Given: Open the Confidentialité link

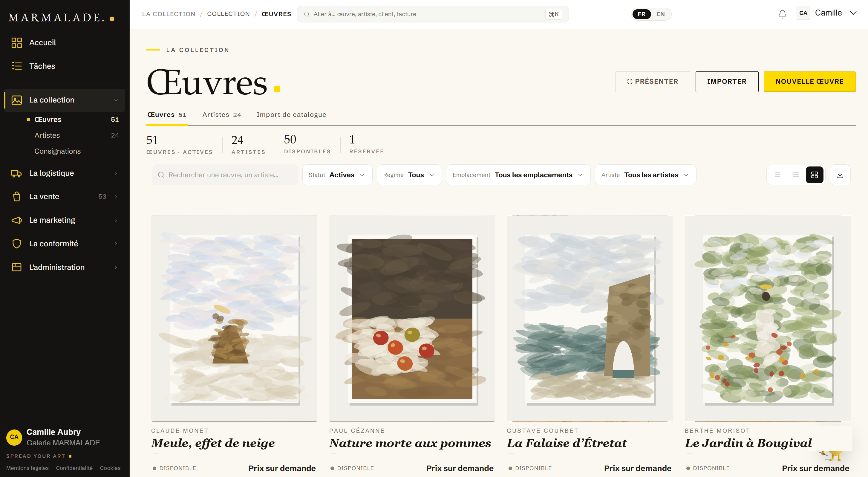Looking at the screenshot, I should coord(74,468).
